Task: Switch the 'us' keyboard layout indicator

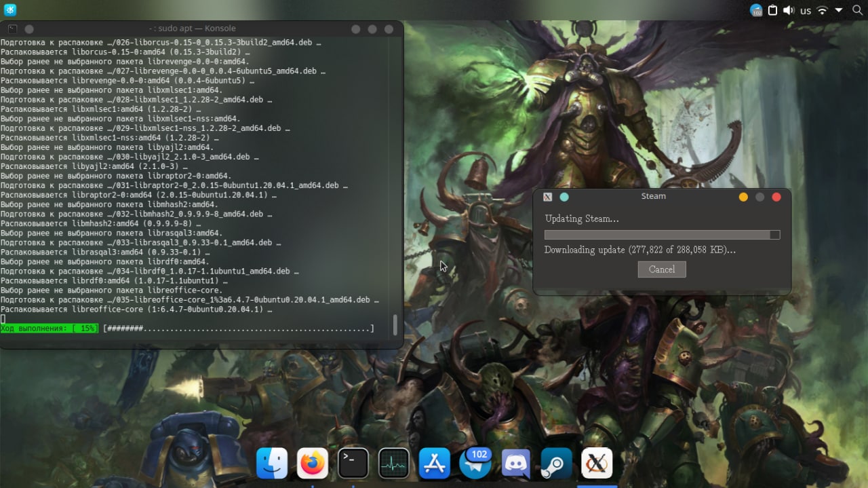Action: [x=806, y=11]
